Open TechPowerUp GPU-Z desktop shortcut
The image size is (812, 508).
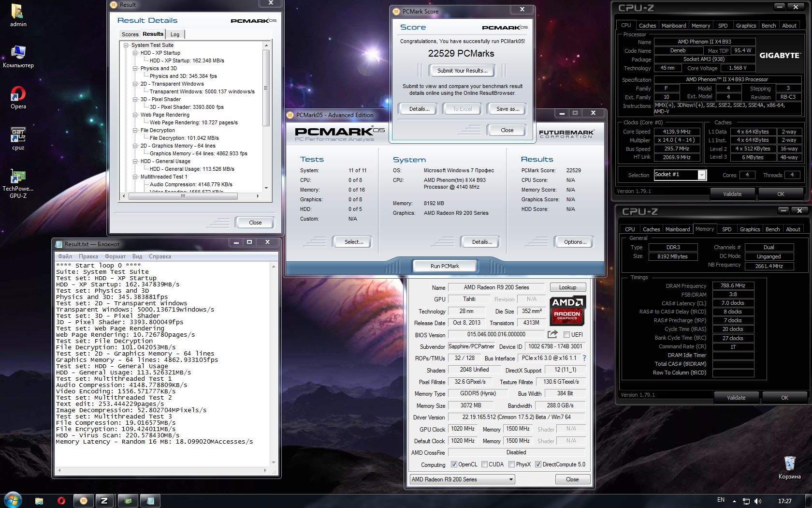[18, 184]
